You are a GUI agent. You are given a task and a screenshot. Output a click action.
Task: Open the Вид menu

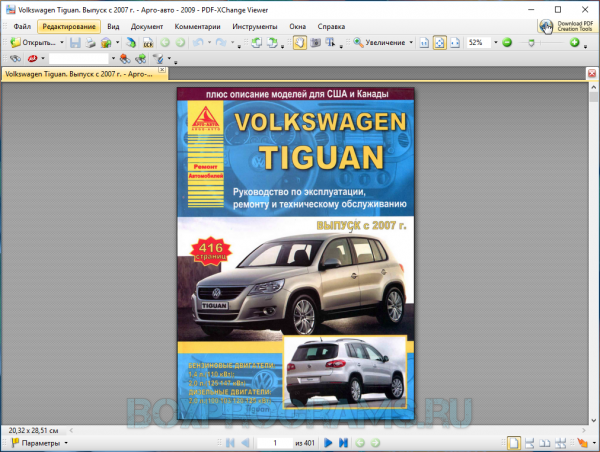(113, 26)
